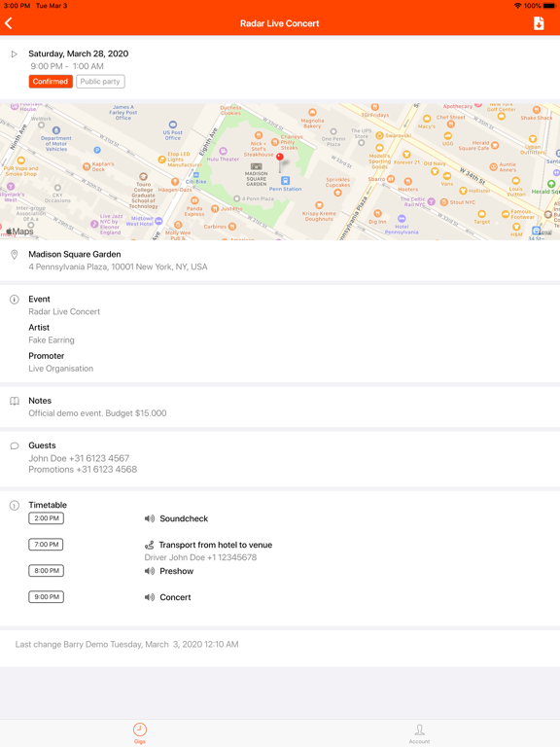The height and width of the screenshot is (747, 560).
Task: Tap the 8:00 PM time badge
Action: tap(47, 571)
